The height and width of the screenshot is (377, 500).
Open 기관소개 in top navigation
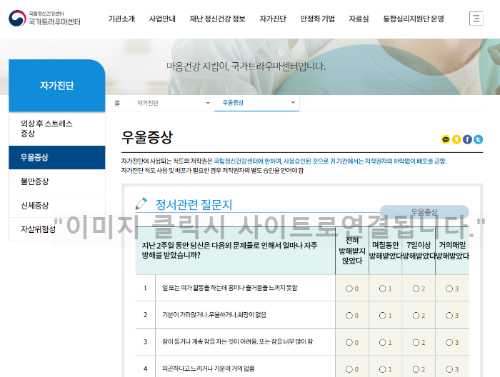pyautogui.click(x=121, y=19)
